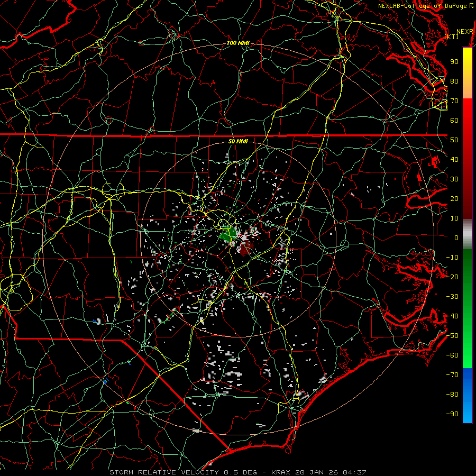The width and height of the screenshot is (476, 476).
Task: Click the "50 NMI" range ring label
Action: (x=238, y=141)
